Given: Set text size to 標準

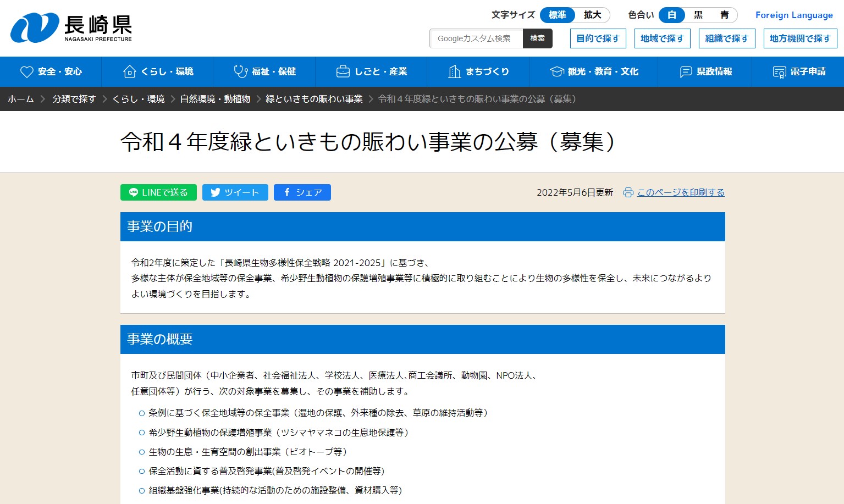Looking at the screenshot, I should point(557,15).
